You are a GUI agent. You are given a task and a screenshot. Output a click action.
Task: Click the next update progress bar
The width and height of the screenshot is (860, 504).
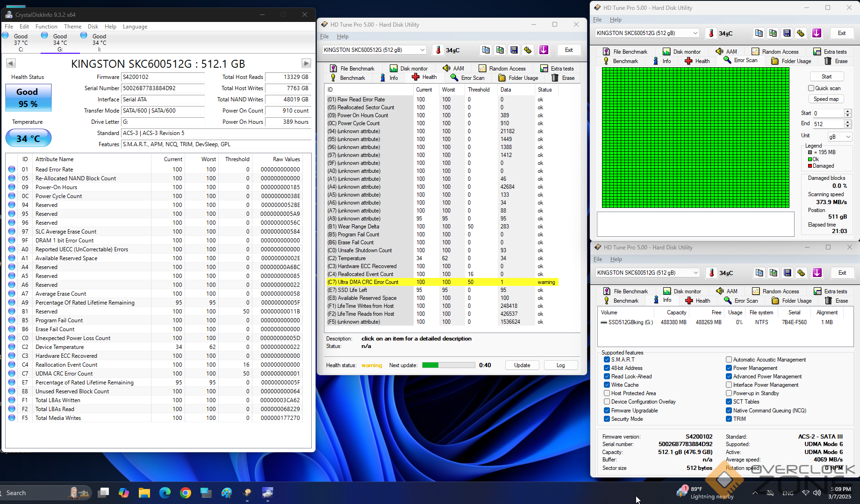pyautogui.click(x=448, y=365)
